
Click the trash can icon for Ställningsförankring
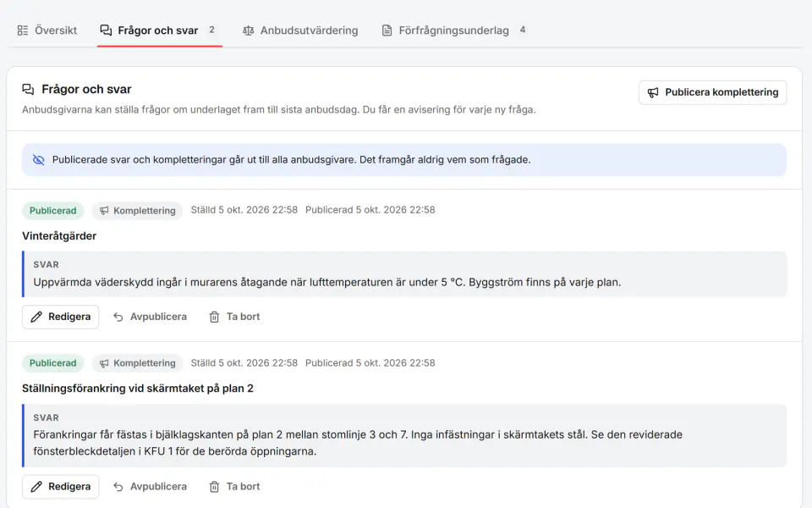[x=214, y=487]
